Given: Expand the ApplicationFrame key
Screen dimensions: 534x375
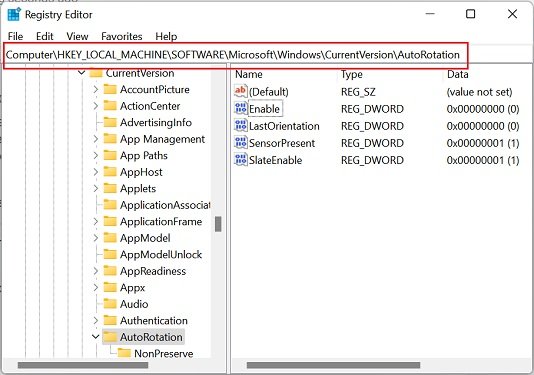Looking at the screenshot, I should tap(96, 221).
